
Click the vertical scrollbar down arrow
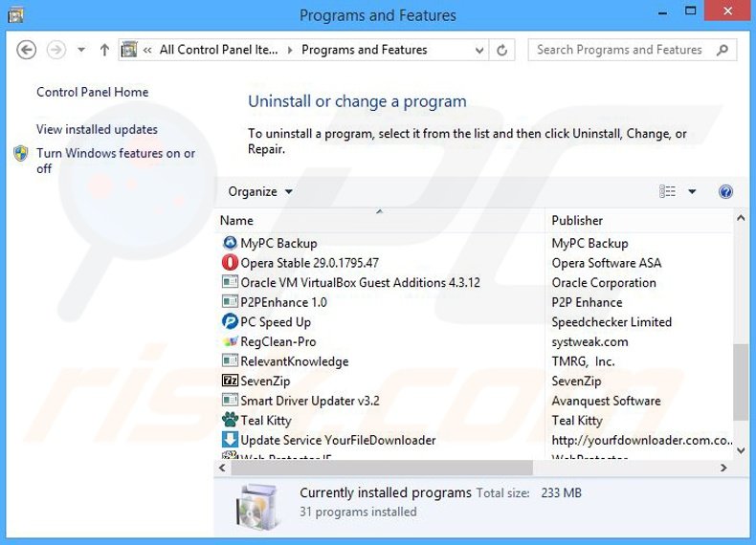(741, 450)
